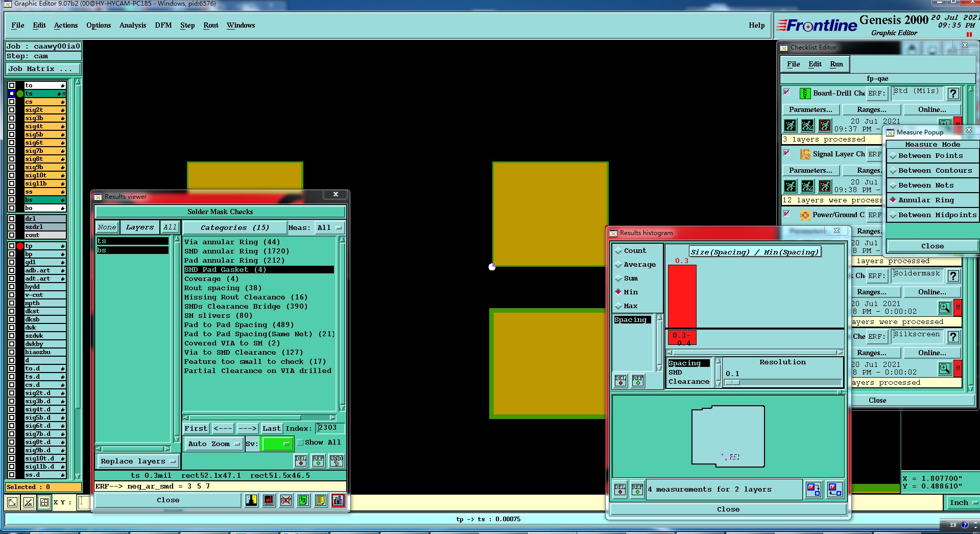Open the Rout menu

pos(211,26)
